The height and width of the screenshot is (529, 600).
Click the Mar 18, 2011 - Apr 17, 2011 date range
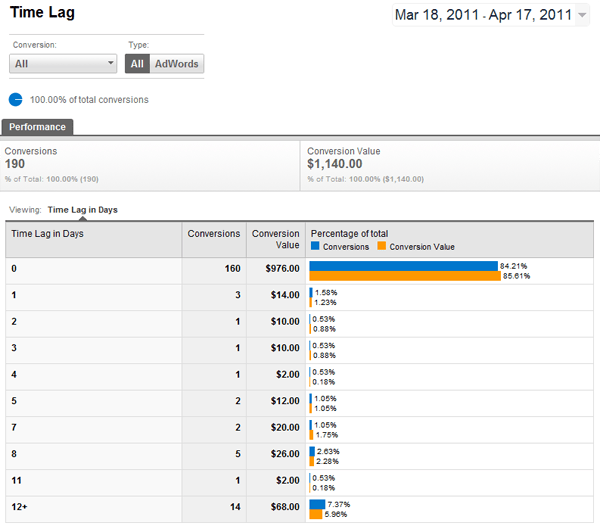tap(483, 15)
